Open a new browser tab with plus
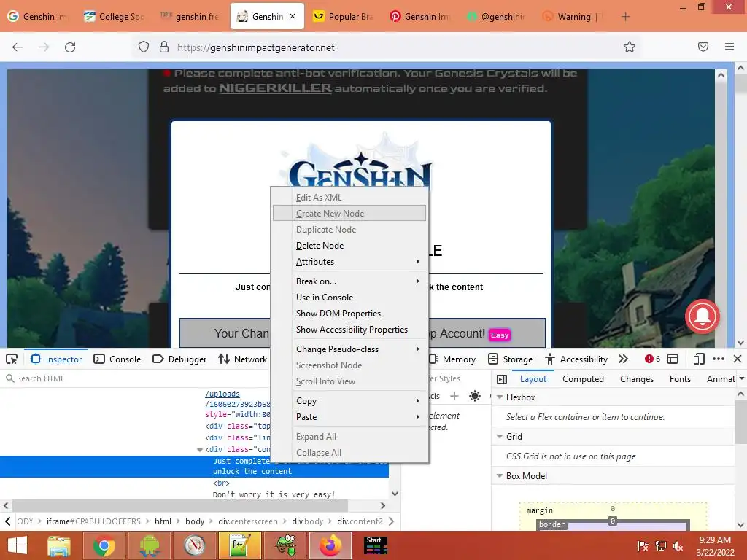 [x=625, y=17]
